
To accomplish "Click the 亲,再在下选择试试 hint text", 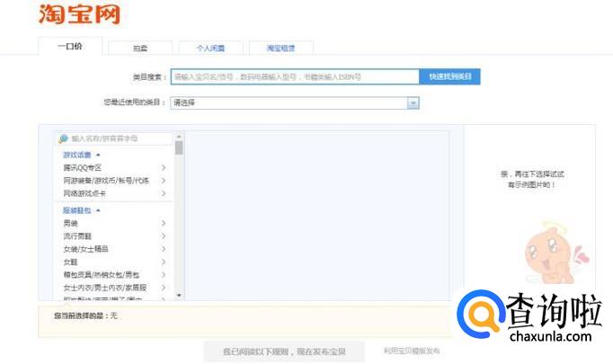I will tap(532, 174).
